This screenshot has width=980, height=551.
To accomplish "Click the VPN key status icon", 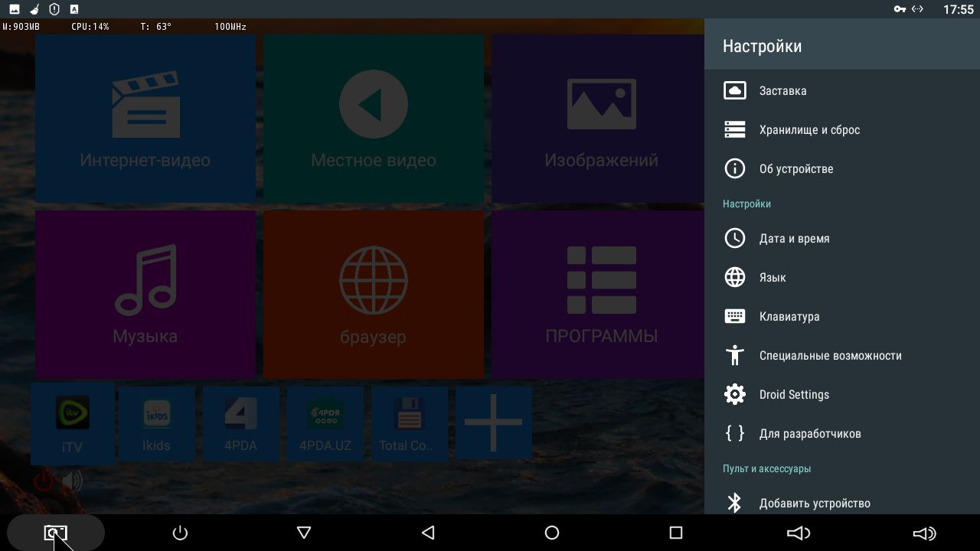I will (900, 9).
